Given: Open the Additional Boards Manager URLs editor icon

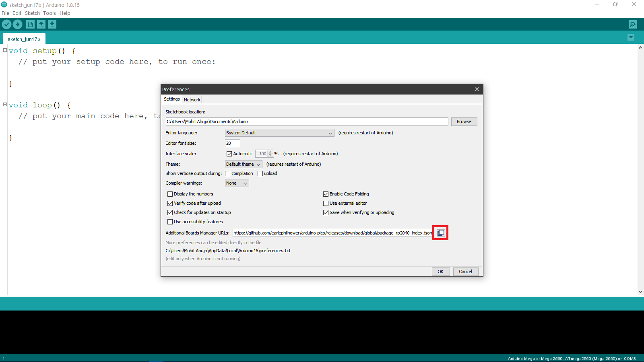Looking at the screenshot, I should (441, 233).
